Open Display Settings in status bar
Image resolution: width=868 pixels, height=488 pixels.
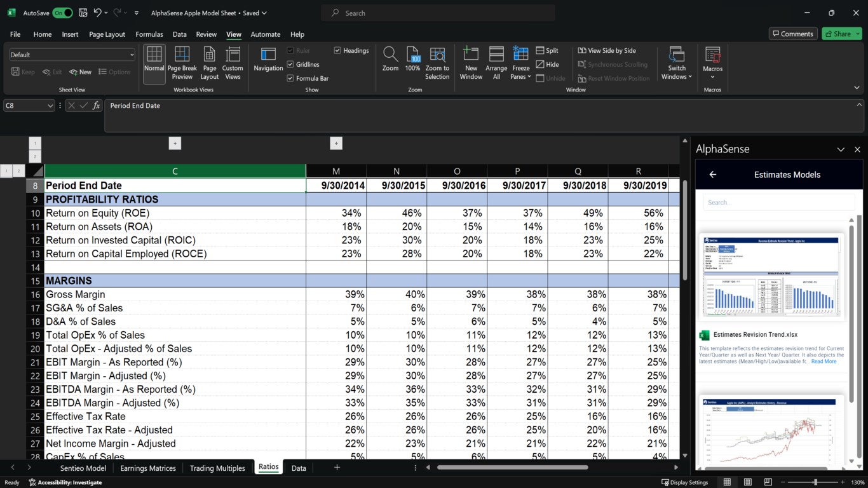684,482
